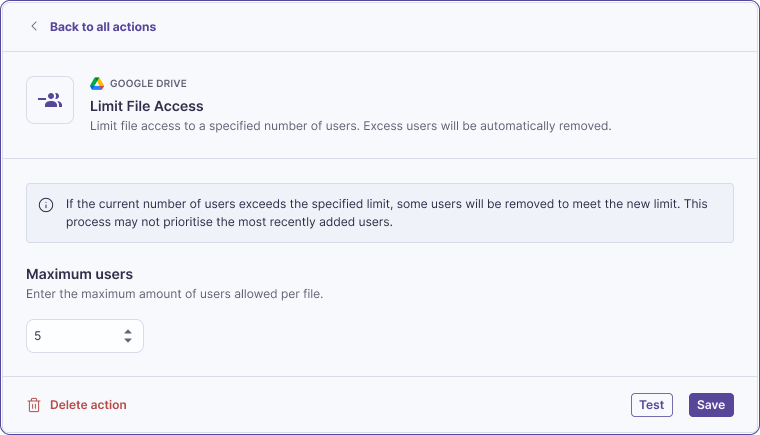This screenshot has width=760, height=435.
Task: Click the Google Drive logo
Action: 97,83
